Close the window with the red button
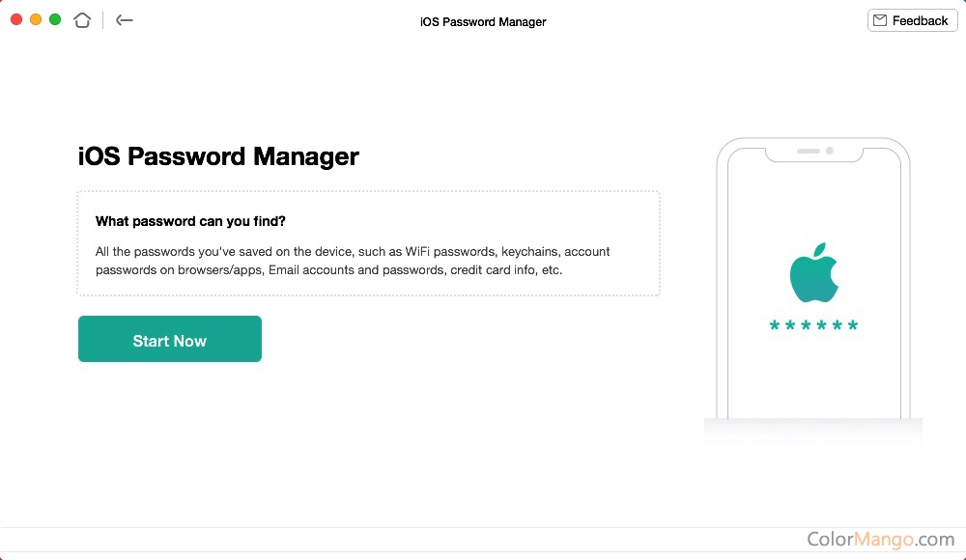 coord(16,19)
